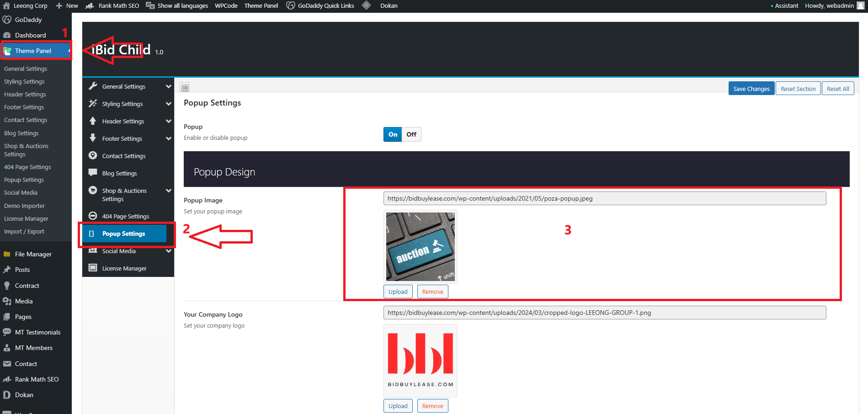Image resolution: width=868 pixels, height=414 pixels.
Task: Click the expand-all sections icon above Popup Settings
Action: click(185, 87)
